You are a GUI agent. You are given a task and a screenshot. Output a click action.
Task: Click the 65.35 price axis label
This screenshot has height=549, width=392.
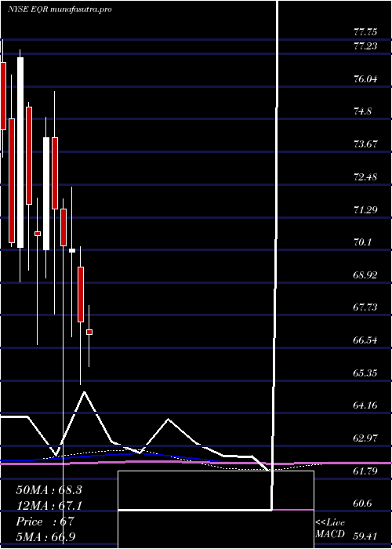click(365, 373)
